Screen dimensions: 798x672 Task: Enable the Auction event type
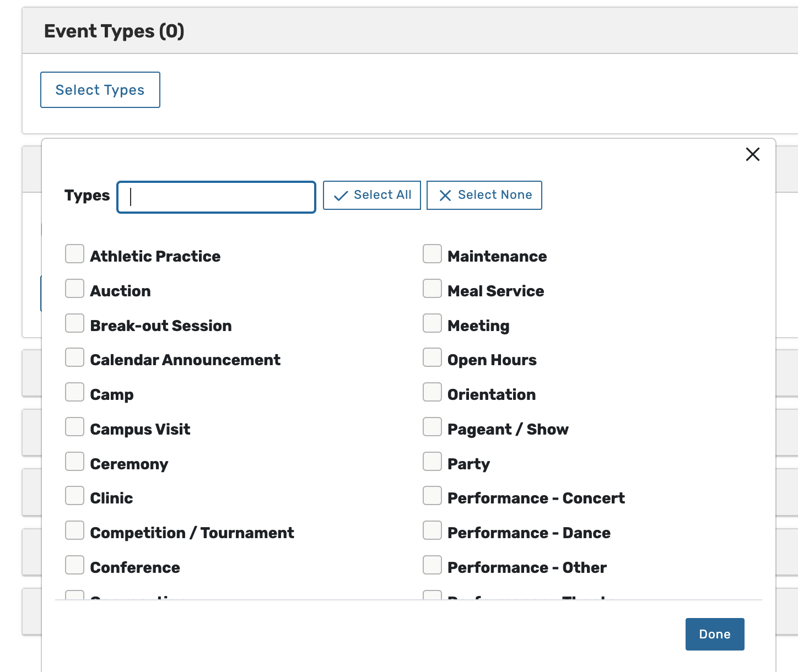(x=75, y=289)
